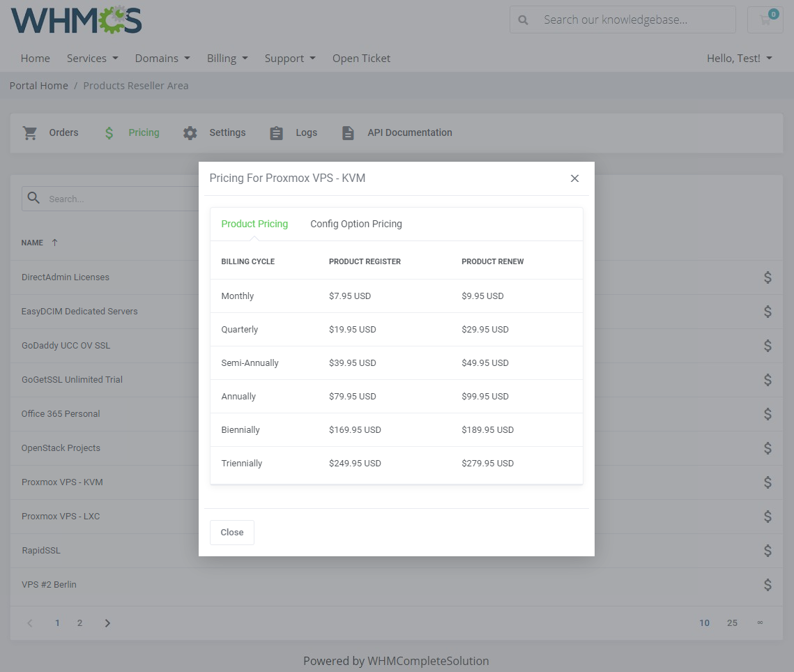
Task: Open the API Documentation document icon
Action: tap(348, 132)
